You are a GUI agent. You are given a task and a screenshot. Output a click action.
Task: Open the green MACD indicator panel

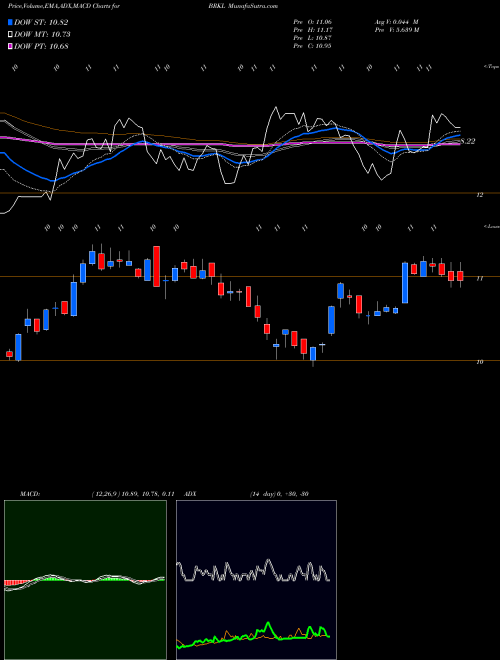(85, 580)
